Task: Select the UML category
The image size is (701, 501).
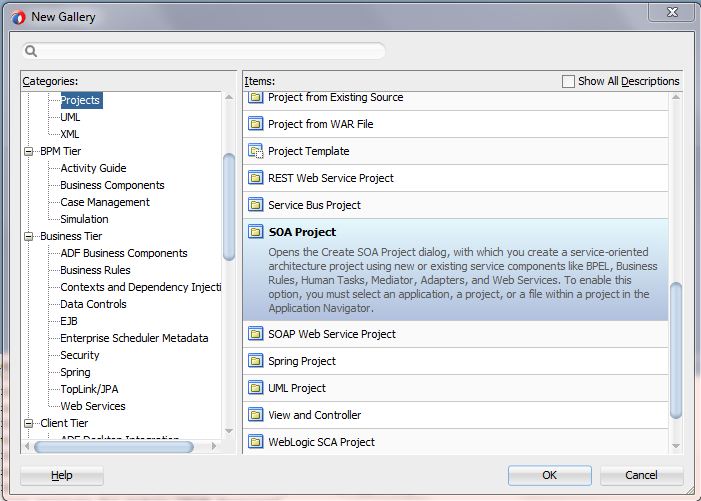Action: (70, 117)
